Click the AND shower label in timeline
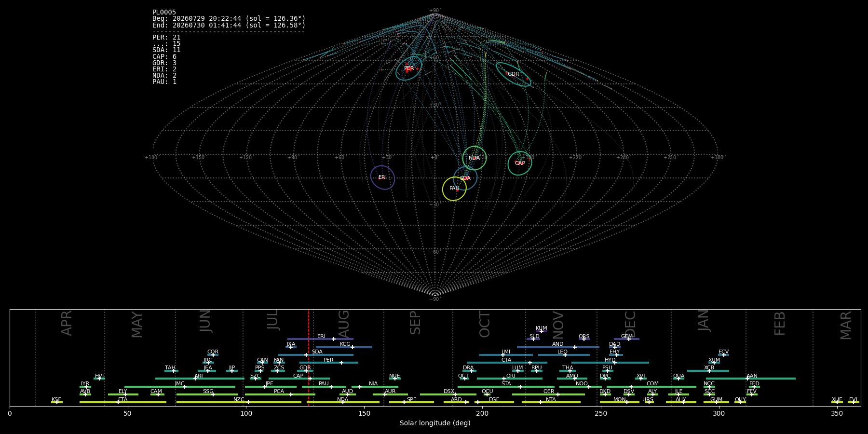This screenshot has width=868, height=434. [558, 344]
